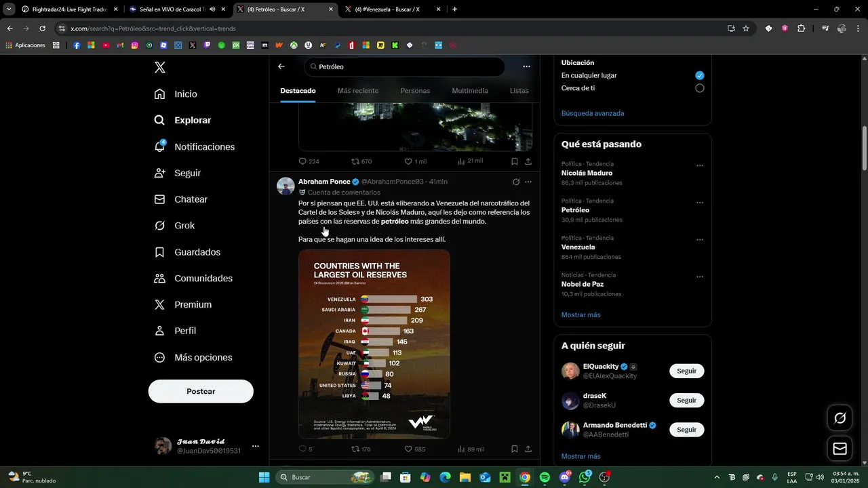Click Mostrar más under A quién seguir
This screenshot has height=488, width=868.
click(580, 456)
